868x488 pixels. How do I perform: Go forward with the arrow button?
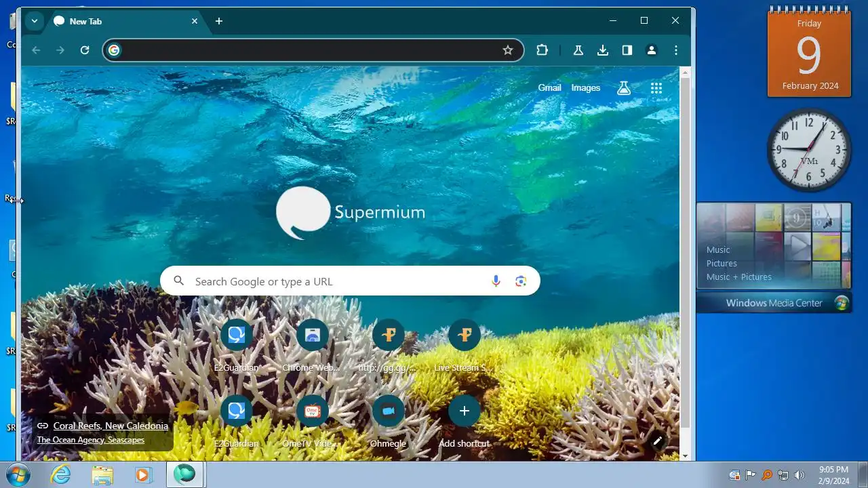coord(60,50)
